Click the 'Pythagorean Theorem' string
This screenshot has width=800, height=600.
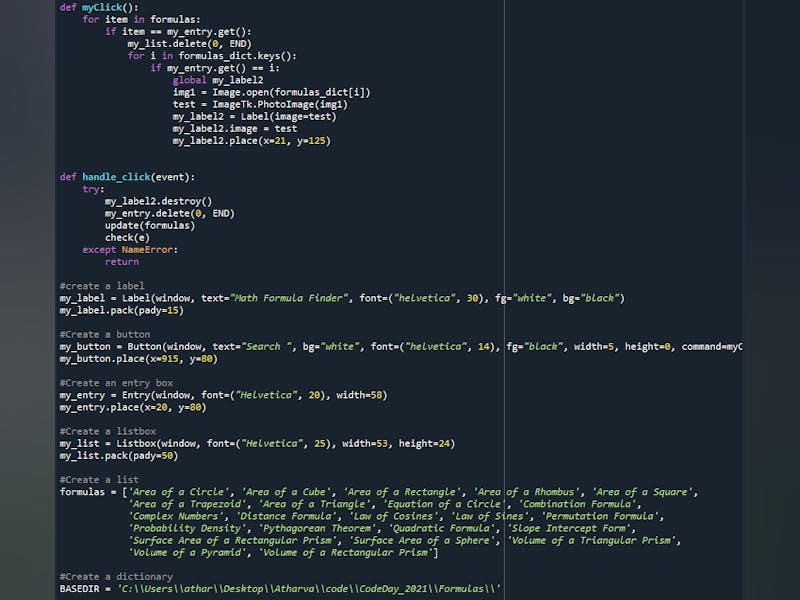pos(317,529)
